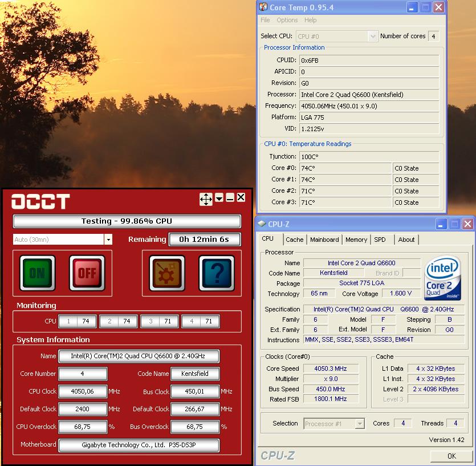Start the OCCT test with ON button
This screenshot has height=466, width=476.
[38, 273]
